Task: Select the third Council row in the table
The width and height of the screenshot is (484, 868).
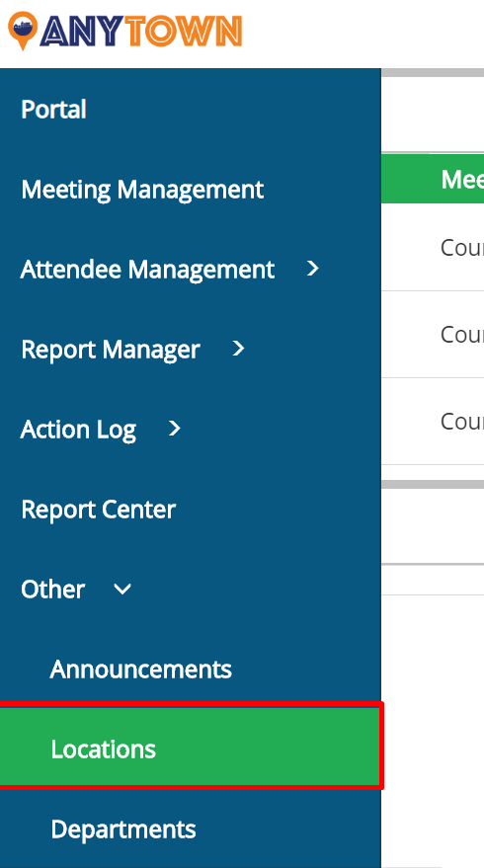Action: pos(433,422)
